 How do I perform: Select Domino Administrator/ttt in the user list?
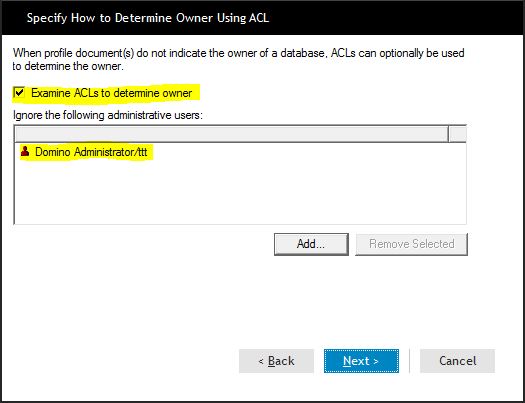(91, 152)
